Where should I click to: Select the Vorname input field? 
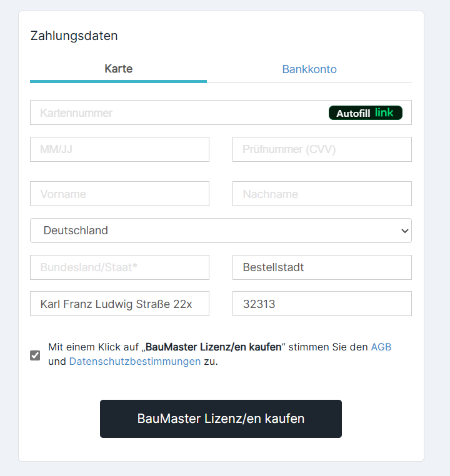click(x=119, y=194)
